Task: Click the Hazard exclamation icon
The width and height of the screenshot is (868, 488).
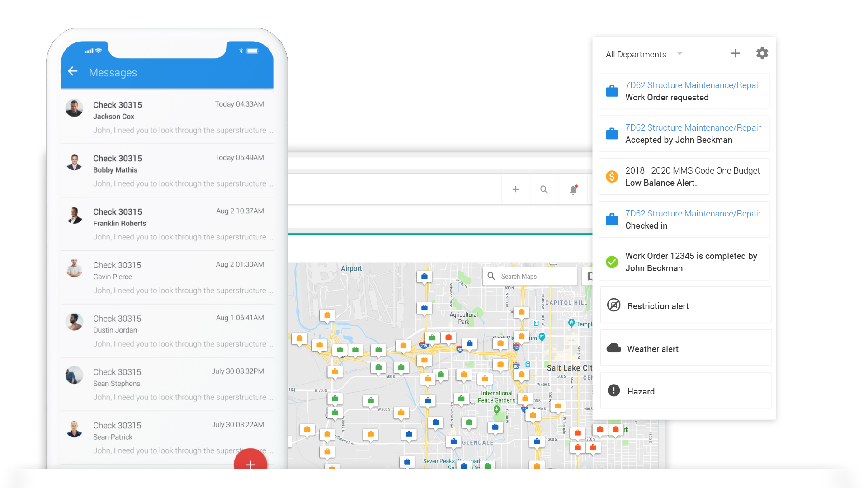Action: click(x=613, y=390)
